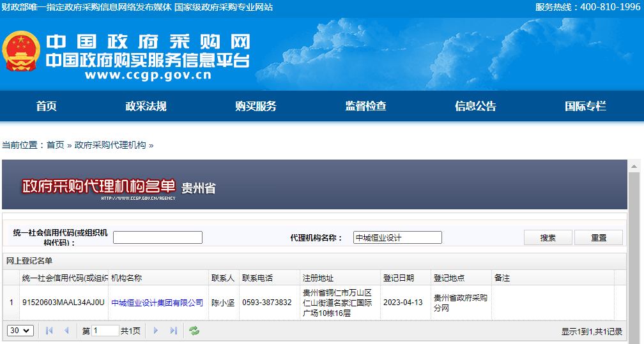Go to next page arrow

click(156, 331)
